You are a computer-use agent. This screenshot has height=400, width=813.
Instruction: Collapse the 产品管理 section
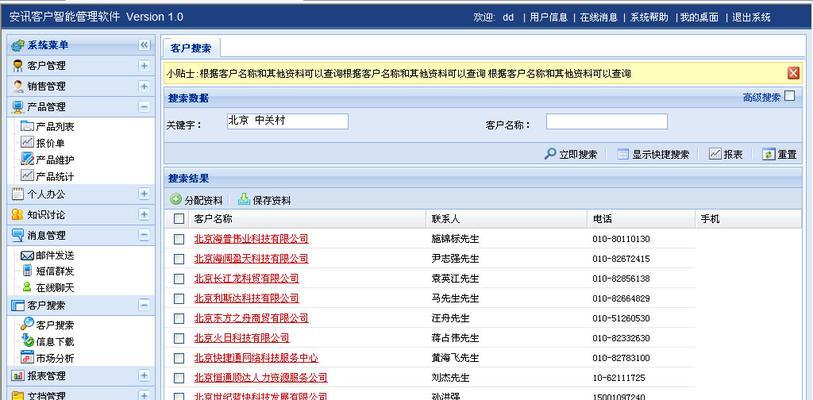pyautogui.click(x=144, y=107)
